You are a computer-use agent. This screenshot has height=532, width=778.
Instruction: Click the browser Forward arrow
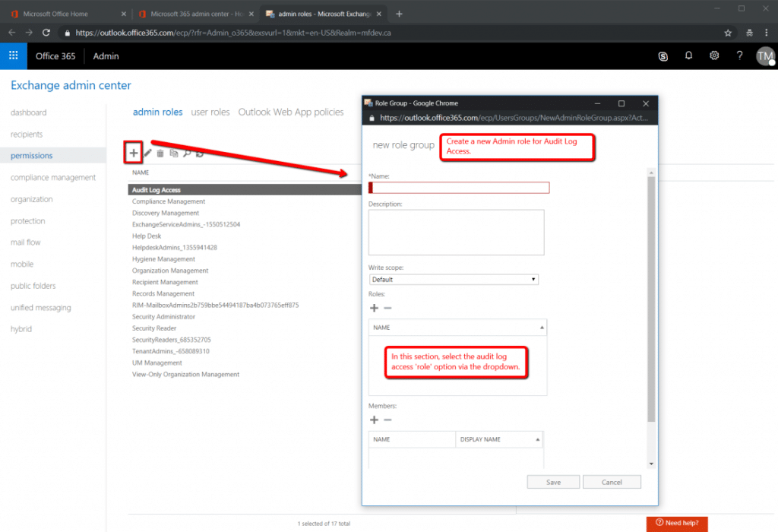pos(29,33)
